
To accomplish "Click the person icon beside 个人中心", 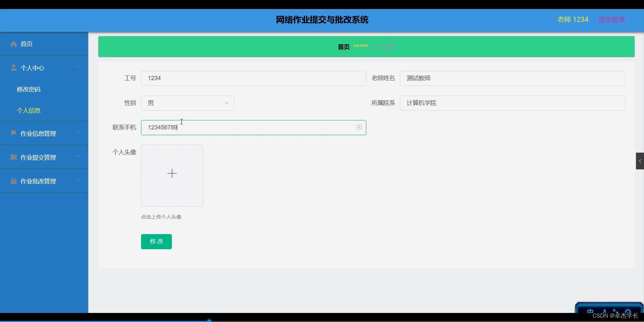I will [13, 68].
